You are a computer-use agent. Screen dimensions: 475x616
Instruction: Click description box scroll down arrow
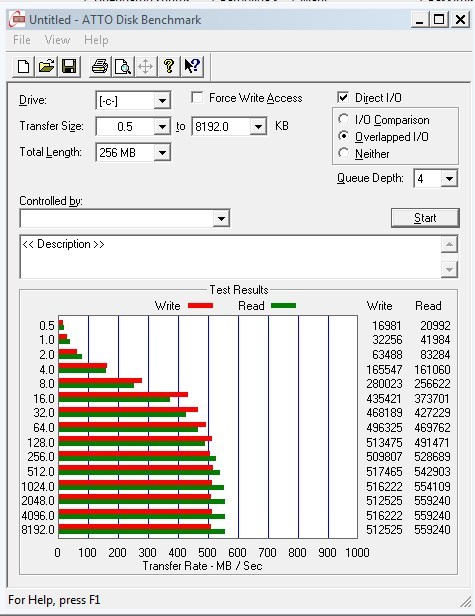[449, 270]
